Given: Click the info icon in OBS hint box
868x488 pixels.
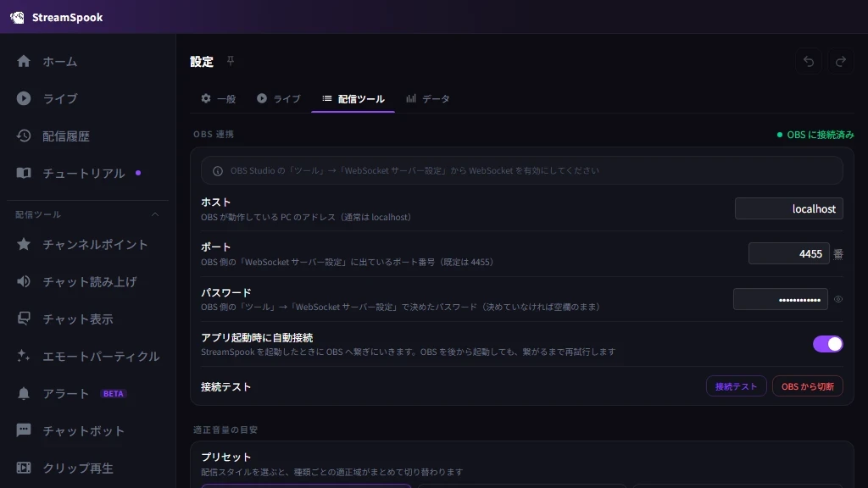Looking at the screenshot, I should tap(218, 171).
